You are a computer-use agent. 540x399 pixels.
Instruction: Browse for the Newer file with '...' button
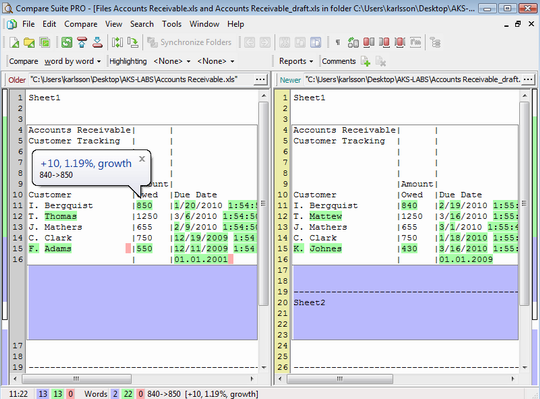click(528, 80)
